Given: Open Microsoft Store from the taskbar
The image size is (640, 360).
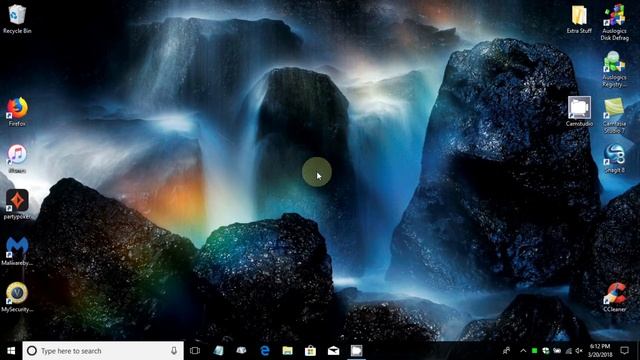Looking at the screenshot, I should pos(310,351).
